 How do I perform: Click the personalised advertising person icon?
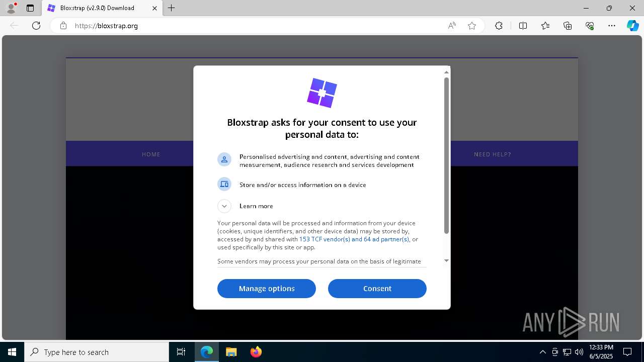pos(224,159)
